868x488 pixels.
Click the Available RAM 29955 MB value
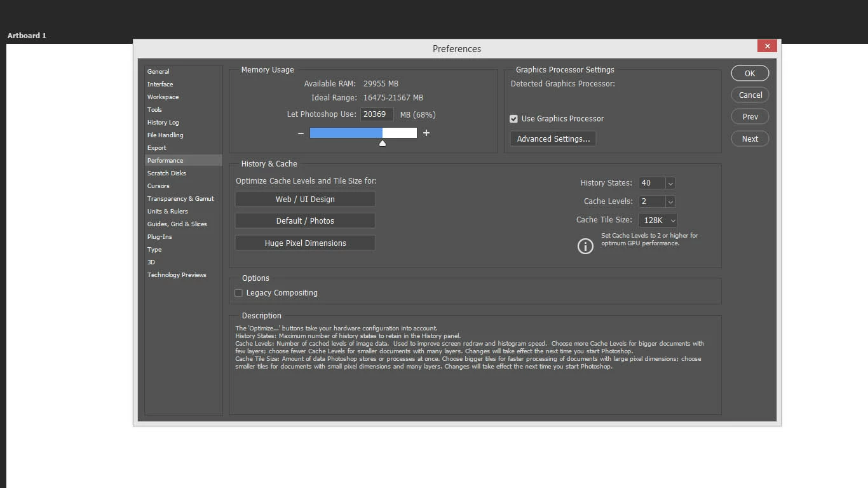coord(381,84)
